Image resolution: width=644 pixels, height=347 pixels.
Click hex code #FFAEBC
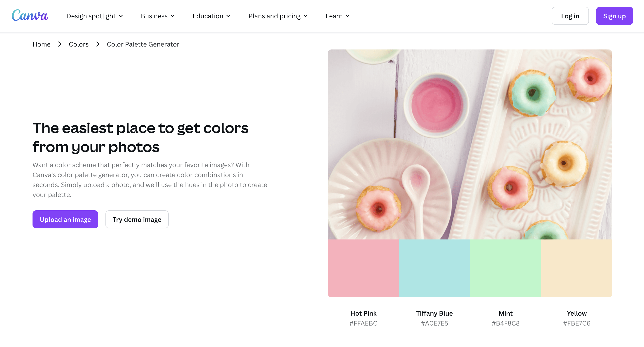click(363, 323)
